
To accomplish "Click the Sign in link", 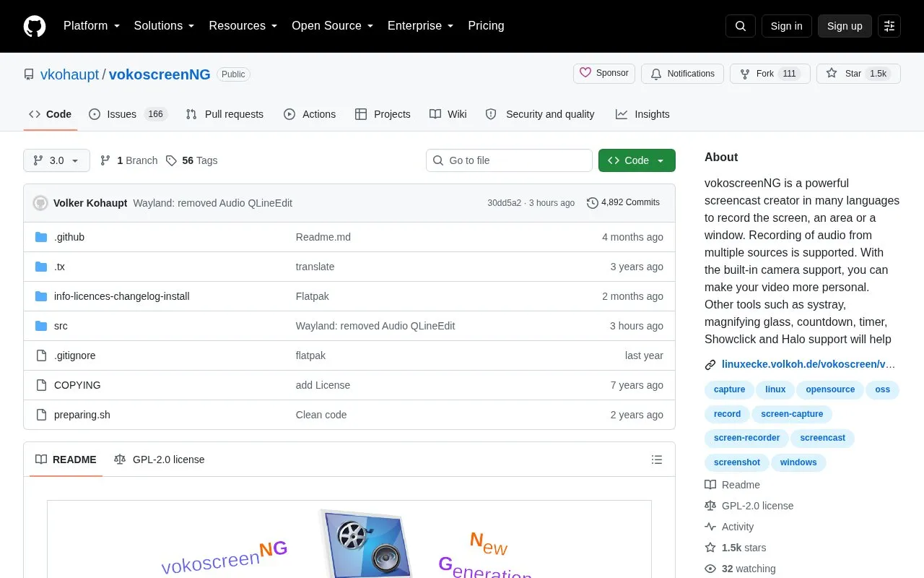I will (x=786, y=26).
